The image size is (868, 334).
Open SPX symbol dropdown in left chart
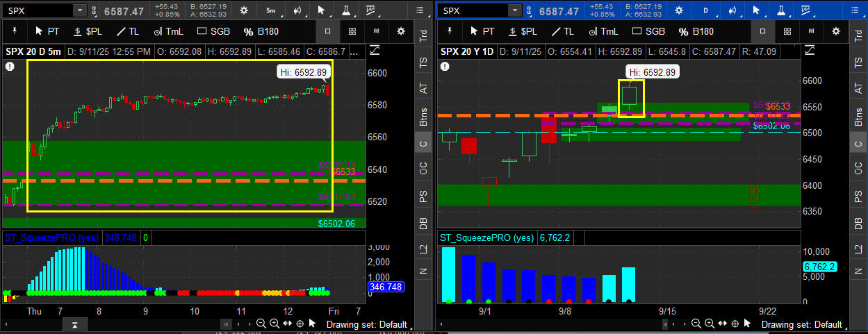(x=79, y=10)
